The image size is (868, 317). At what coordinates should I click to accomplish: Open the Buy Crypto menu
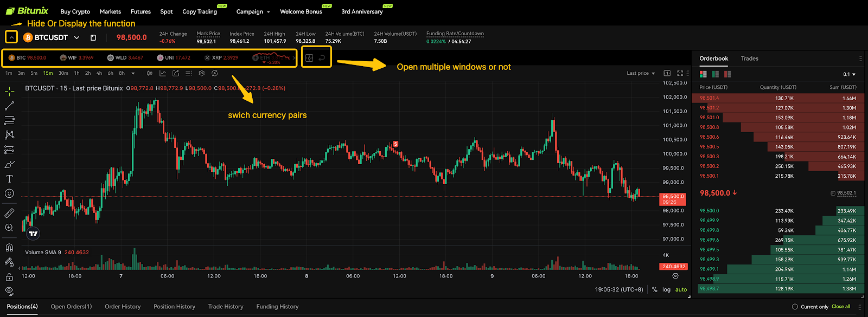(x=75, y=11)
